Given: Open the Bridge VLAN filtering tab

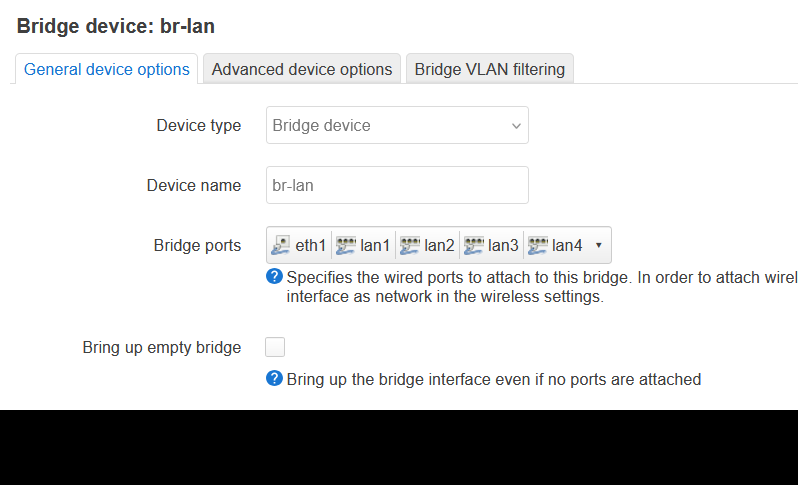Looking at the screenshot, I should click(489, 69).
